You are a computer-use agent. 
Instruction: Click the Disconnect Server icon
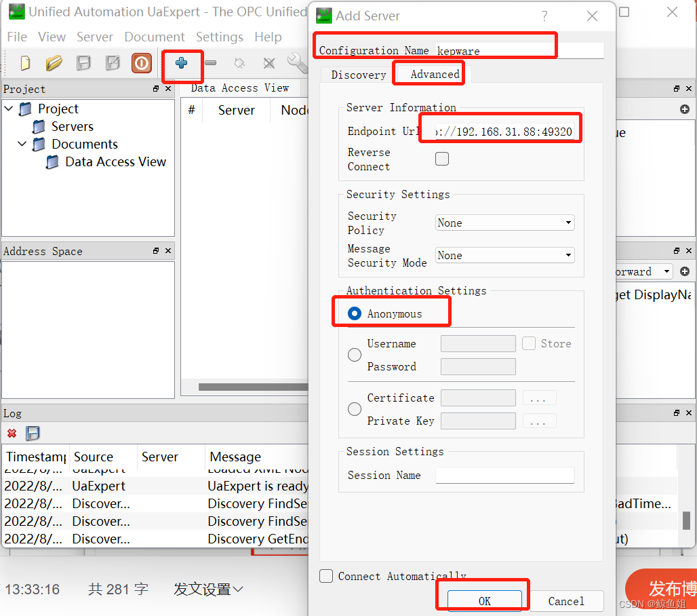click(x=269, y=62)
